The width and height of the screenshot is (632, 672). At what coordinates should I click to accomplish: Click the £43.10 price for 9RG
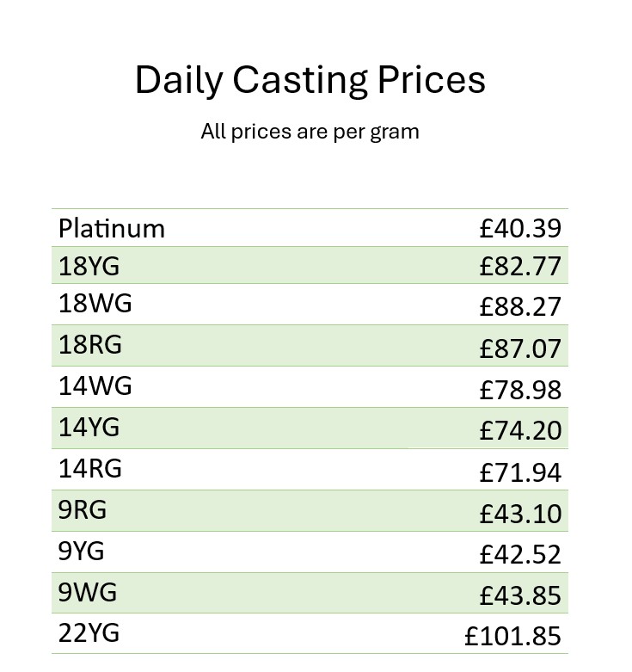(520, 514)
